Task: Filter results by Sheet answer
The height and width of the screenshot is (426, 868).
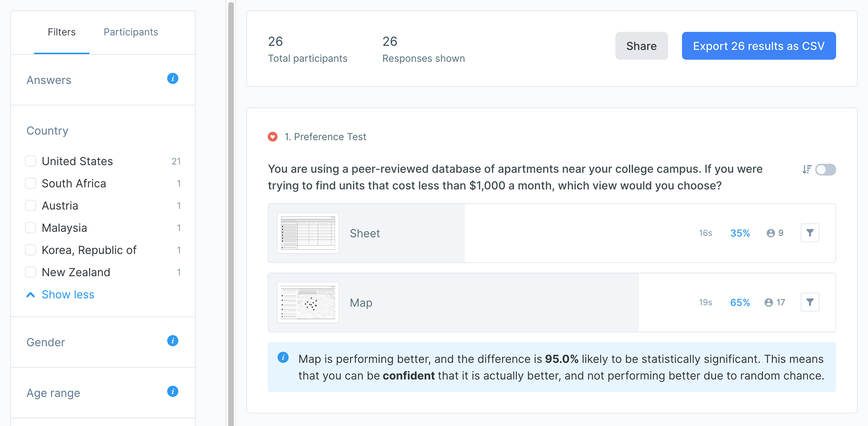Action: coord(810,233)
